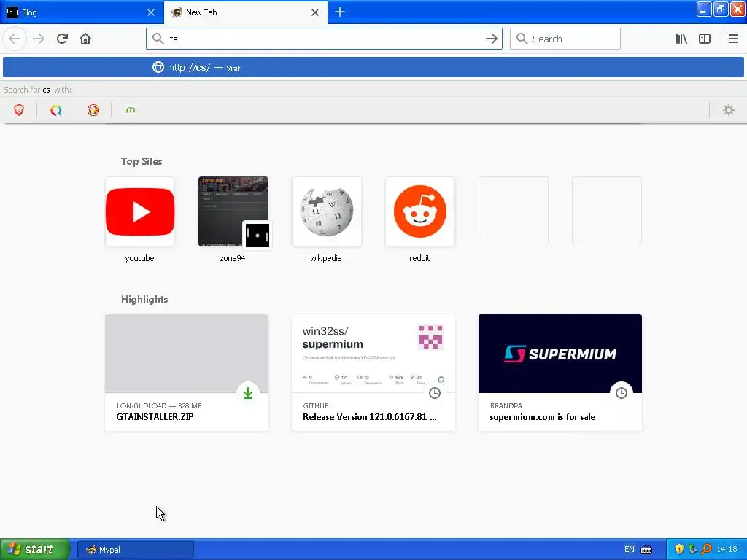The image size is (747, 560).
Task: Open the home page
Action: click(x=85, y=39)
